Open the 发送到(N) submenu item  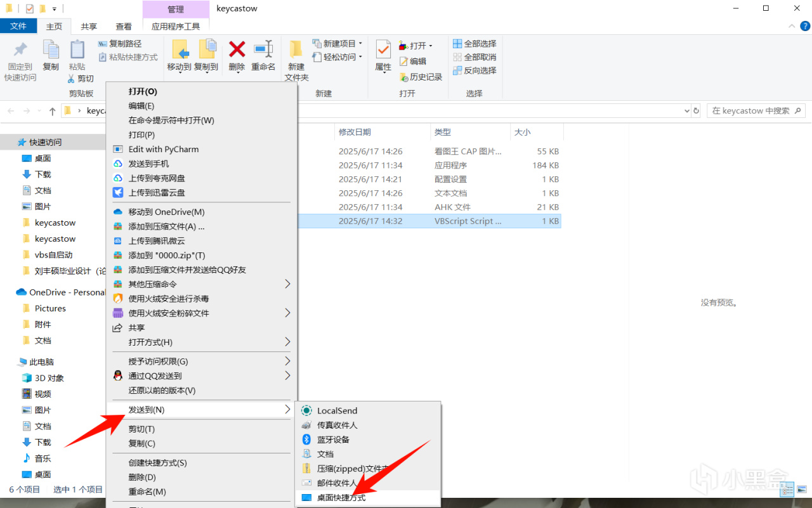pyautogui.click(x=201, y=410)
